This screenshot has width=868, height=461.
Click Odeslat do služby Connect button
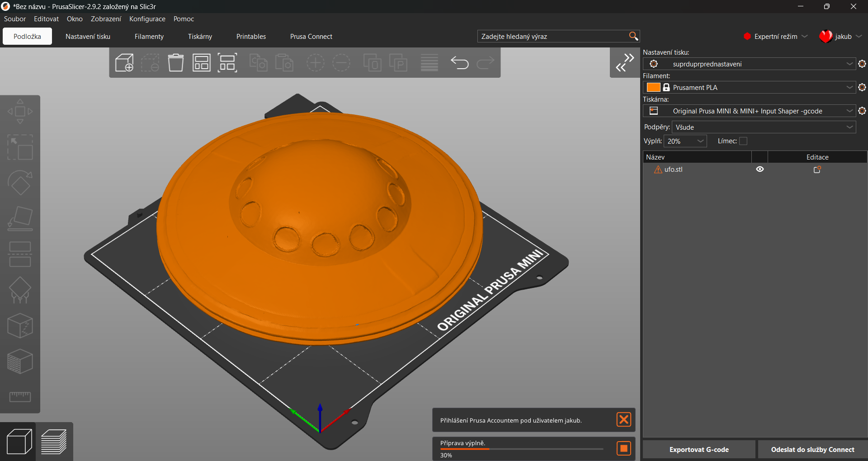coord(812,449)
